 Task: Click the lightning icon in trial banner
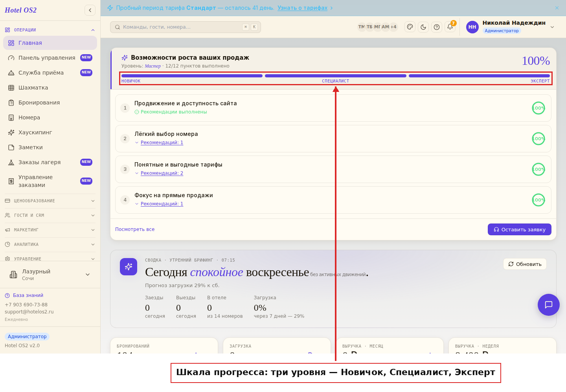tap(110, 8)
